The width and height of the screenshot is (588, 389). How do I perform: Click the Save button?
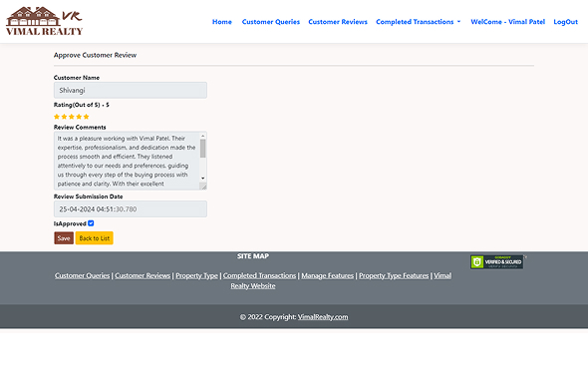coord(64,238)
